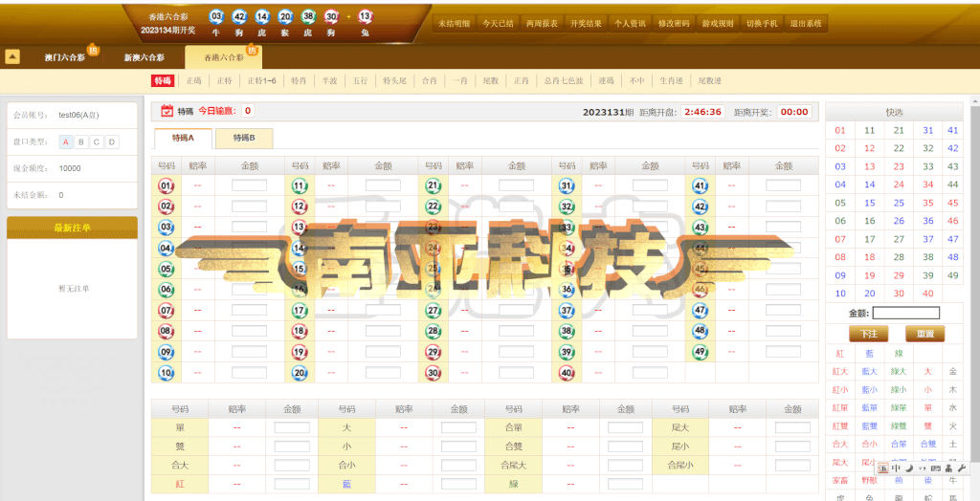Viewport: 980px width, 501px height.
Task: Click number ball 21 in the betting table
Action: pyautogui.click(x=434, y=185)
